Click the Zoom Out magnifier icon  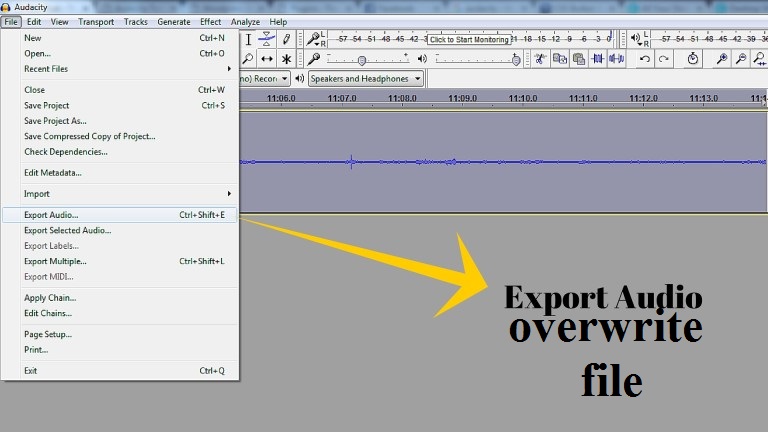coord(741,59)
